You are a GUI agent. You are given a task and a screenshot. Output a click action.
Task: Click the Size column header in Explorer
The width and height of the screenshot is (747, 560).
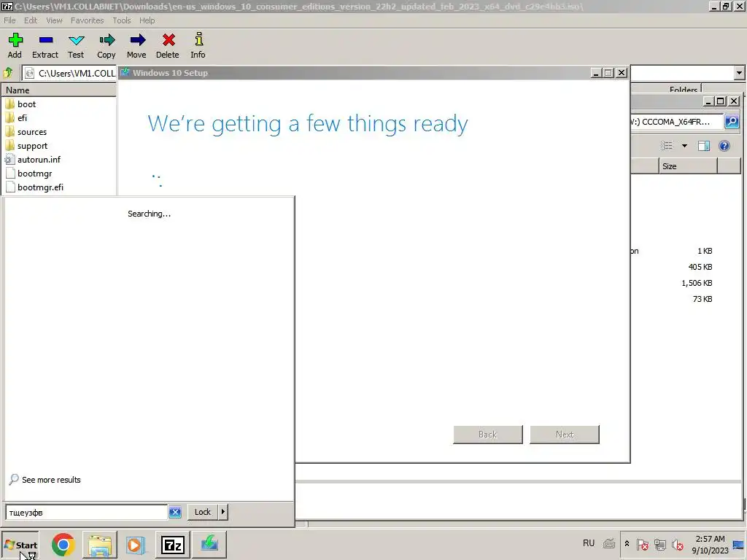point(688,166)
